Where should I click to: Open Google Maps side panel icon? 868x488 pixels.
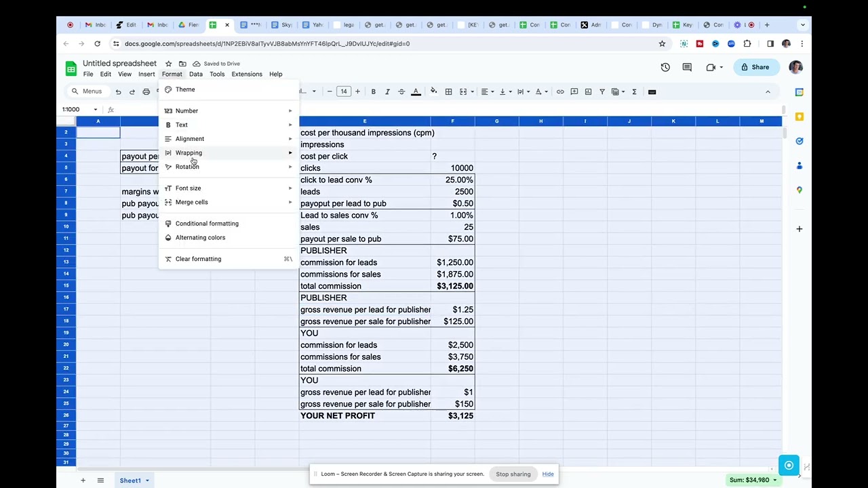tap(800, 190)
